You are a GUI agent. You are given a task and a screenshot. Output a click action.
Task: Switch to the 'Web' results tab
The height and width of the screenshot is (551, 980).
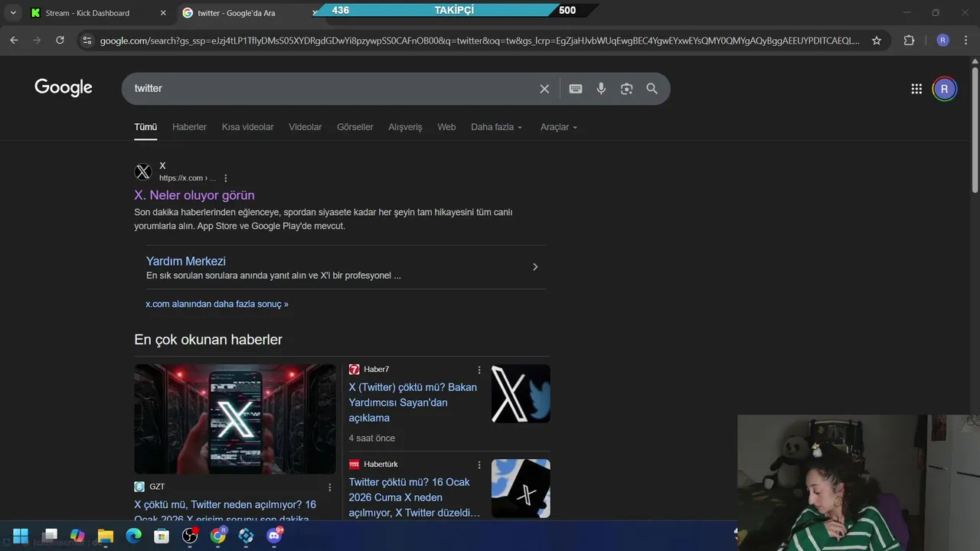coord(446,127)
